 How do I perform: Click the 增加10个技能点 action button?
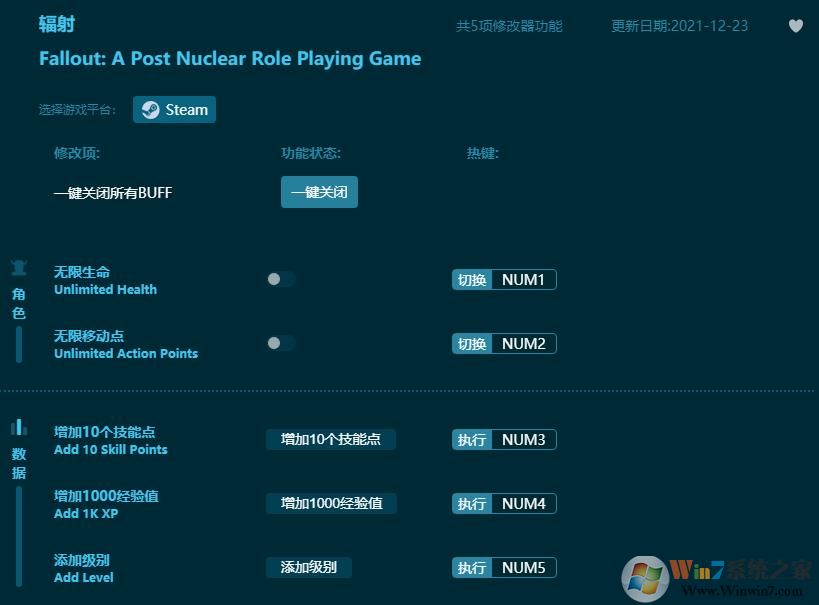[331, 439]
